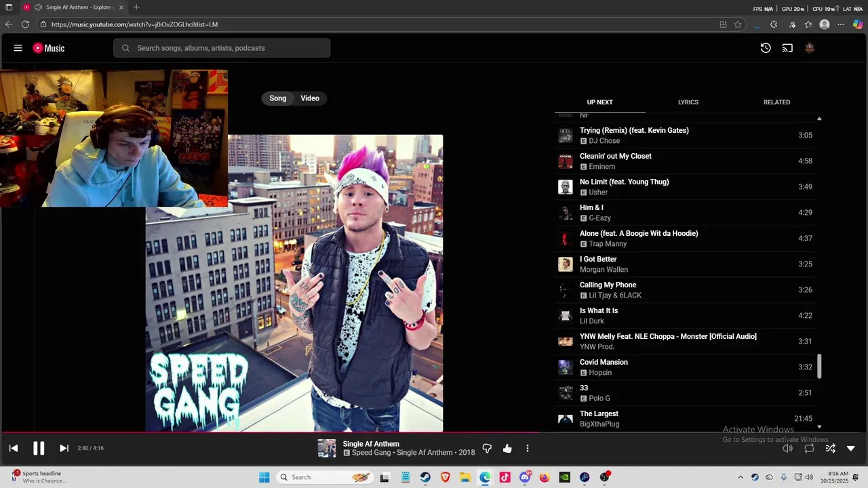
Task: Open the three-dot song options menu
Action: [528, 449]
